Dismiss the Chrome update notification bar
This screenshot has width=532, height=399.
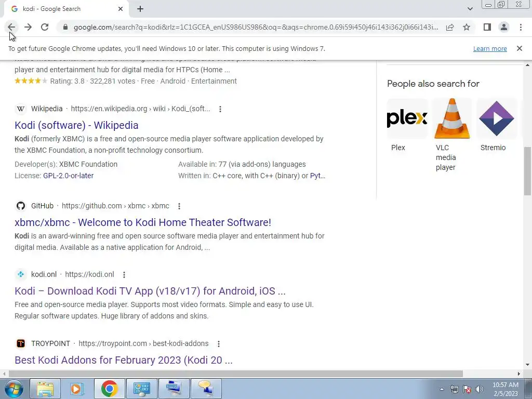point(519,48)
